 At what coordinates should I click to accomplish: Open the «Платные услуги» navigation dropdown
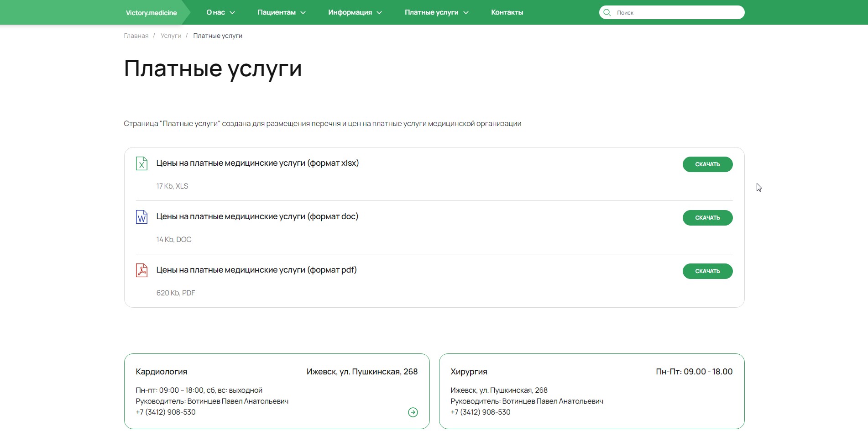(x=436, y=12)
